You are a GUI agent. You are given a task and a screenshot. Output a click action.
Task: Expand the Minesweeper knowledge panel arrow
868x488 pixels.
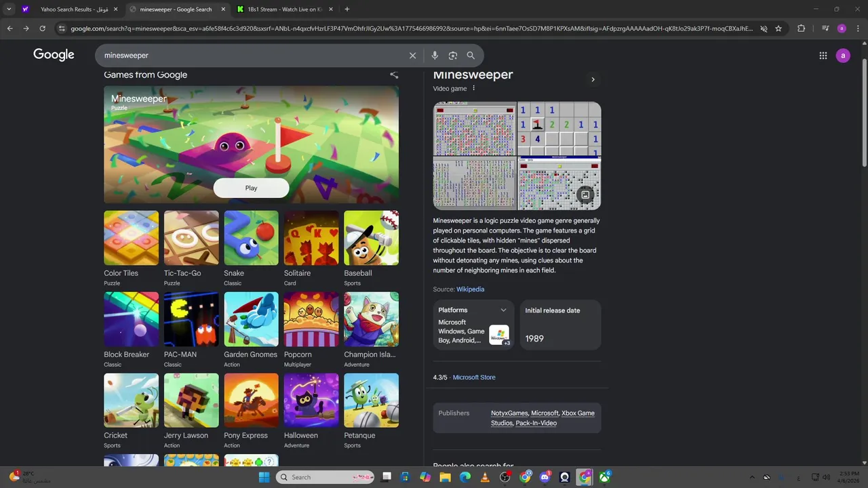pos(593,80)
